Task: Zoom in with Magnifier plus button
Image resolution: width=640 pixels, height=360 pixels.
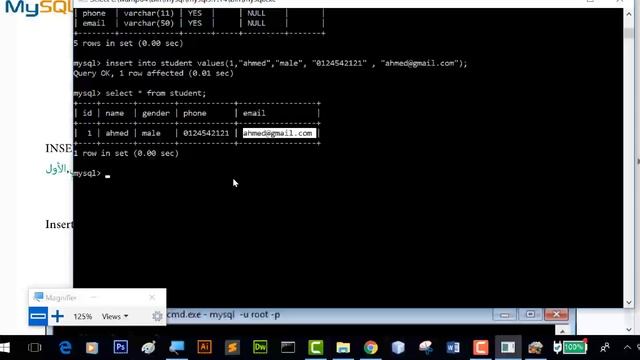Action: pos(58,316)
